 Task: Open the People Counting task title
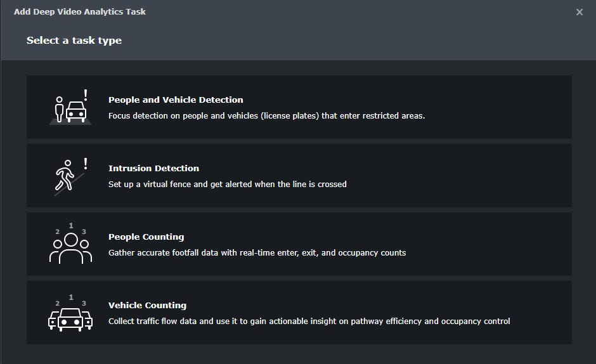[x=146, y=237]
